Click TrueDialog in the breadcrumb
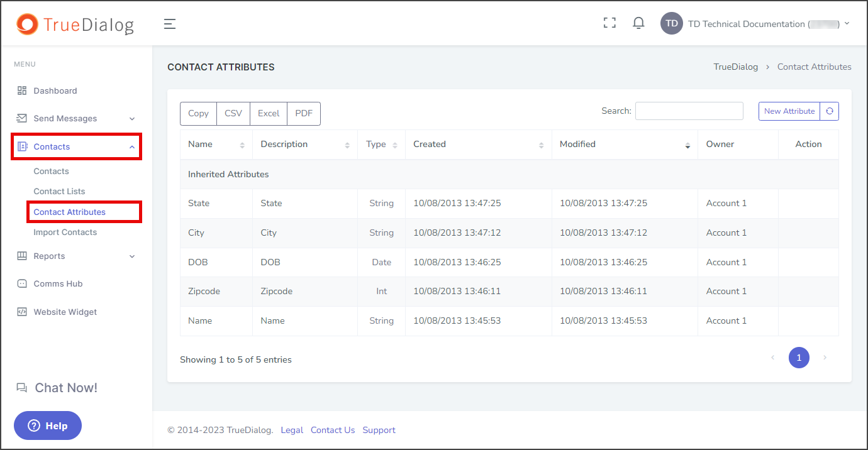 (x=736, y=67)
